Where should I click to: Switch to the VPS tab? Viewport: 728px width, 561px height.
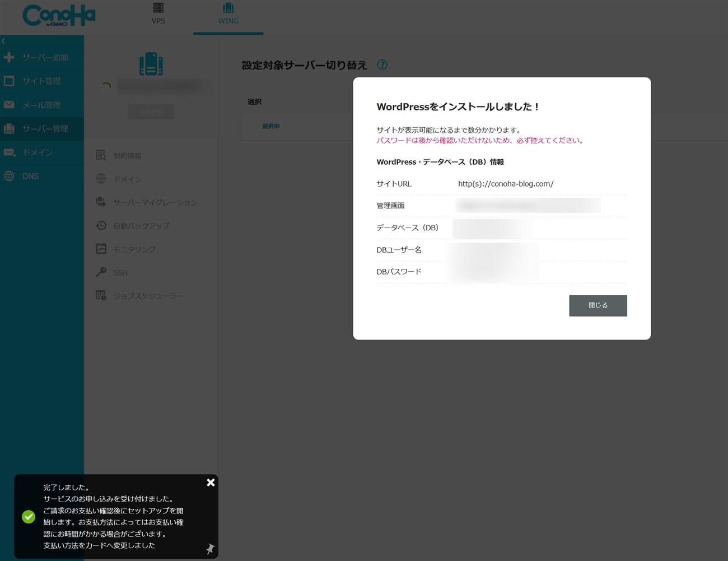click(x=158, y=14)
